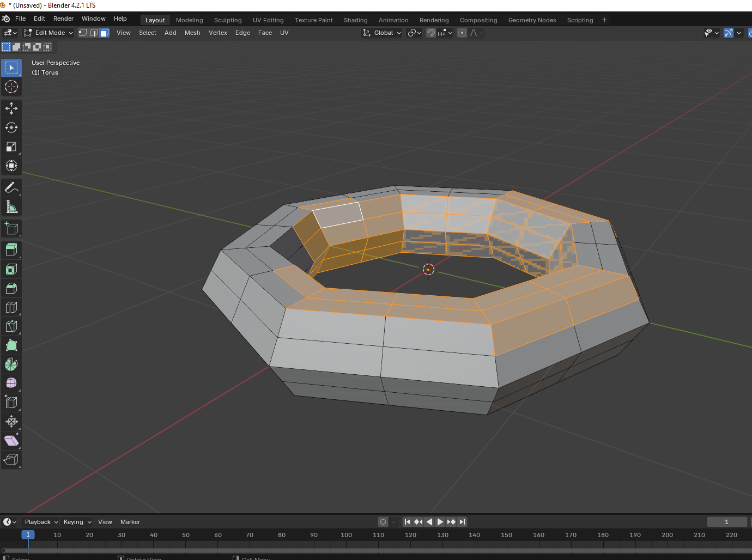Open the Mesh menu in viewport header
This screenshot has height=560, width=752.
click(x=192, y=33)
